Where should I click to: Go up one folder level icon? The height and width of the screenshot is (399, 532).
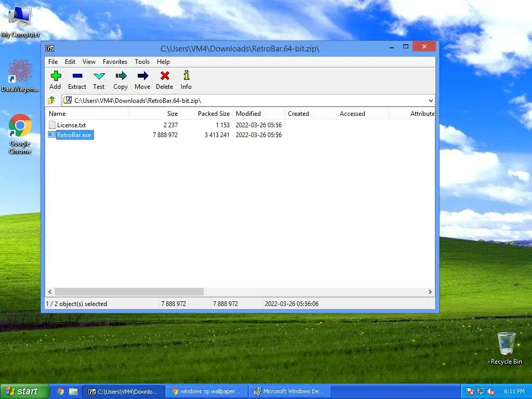51,100
